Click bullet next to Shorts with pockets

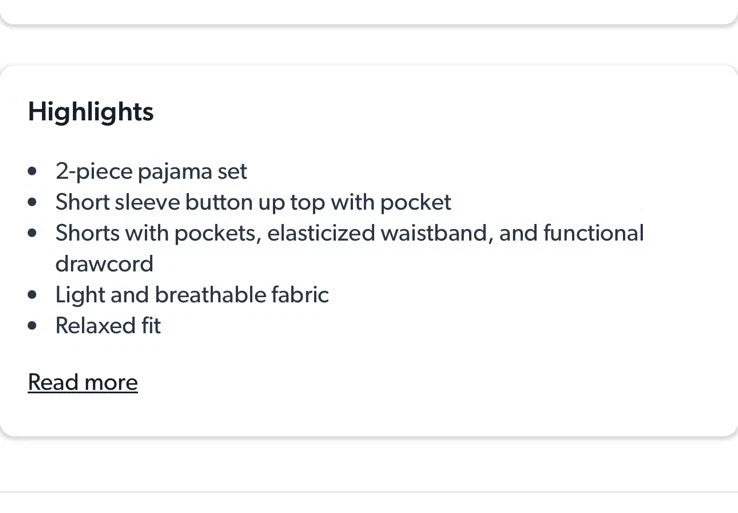(x=35, y=234)
